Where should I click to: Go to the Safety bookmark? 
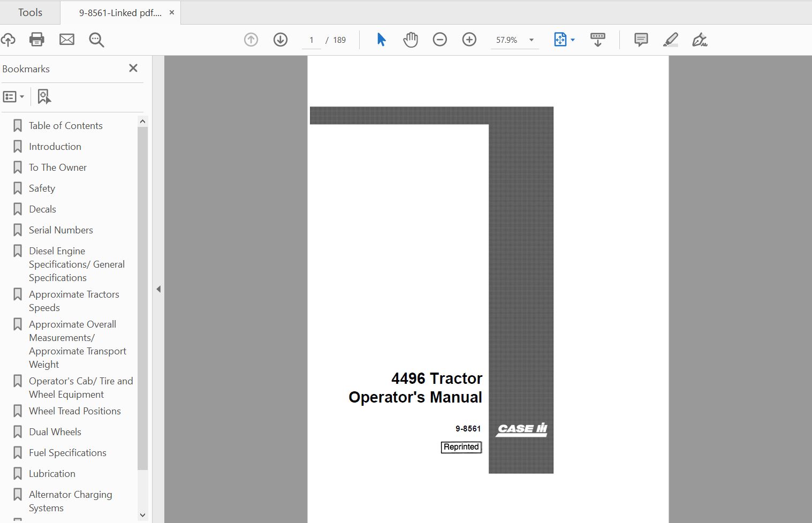pyautogui.click(x=42, y=188)
